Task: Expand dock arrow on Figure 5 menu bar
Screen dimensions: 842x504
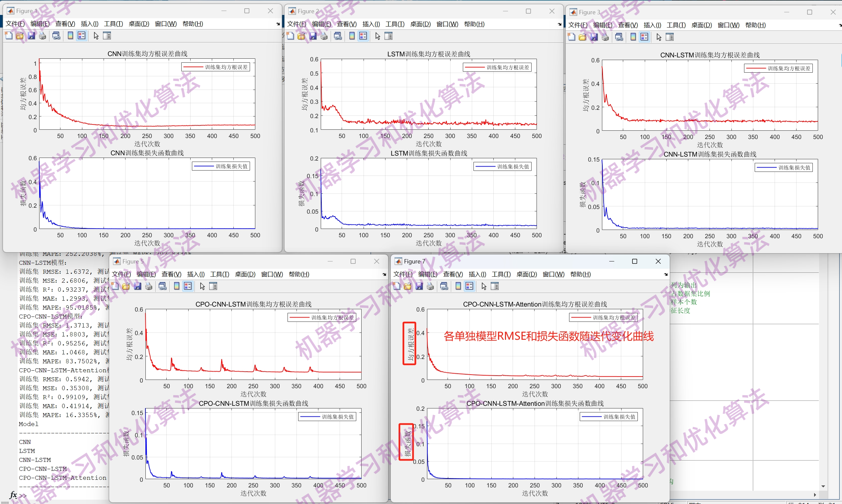Action: click(384, 274)
